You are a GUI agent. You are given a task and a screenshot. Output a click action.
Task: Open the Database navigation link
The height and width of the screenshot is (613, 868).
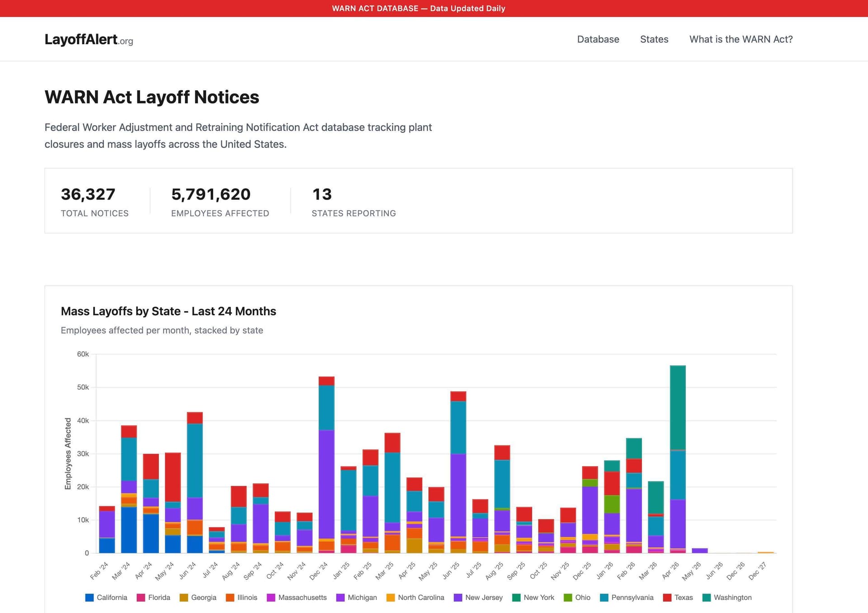(x=598, y=39)
